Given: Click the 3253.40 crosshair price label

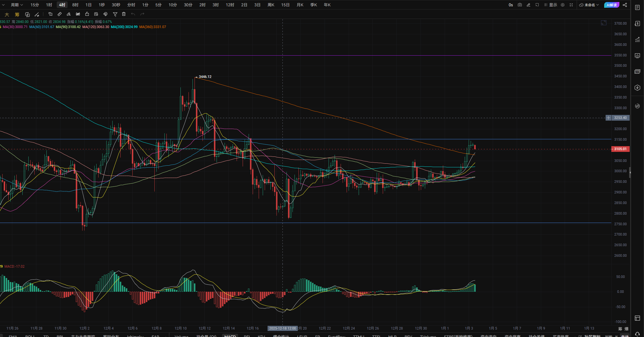Looking at the screenshot, I should point(620,118).
